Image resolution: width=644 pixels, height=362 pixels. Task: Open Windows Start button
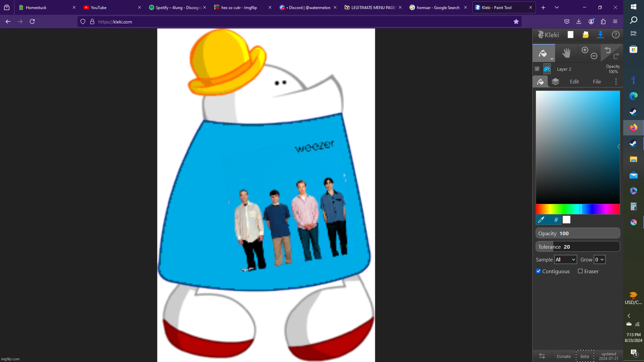tap(633, 7)
